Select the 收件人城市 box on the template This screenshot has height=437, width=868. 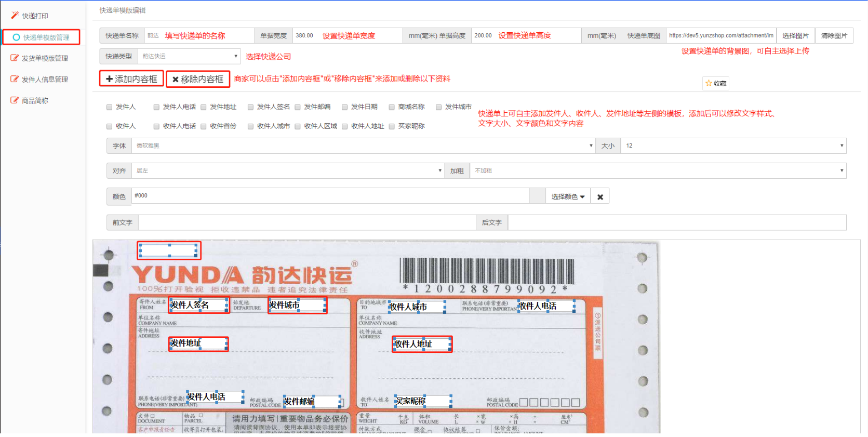tap(417, 307)
